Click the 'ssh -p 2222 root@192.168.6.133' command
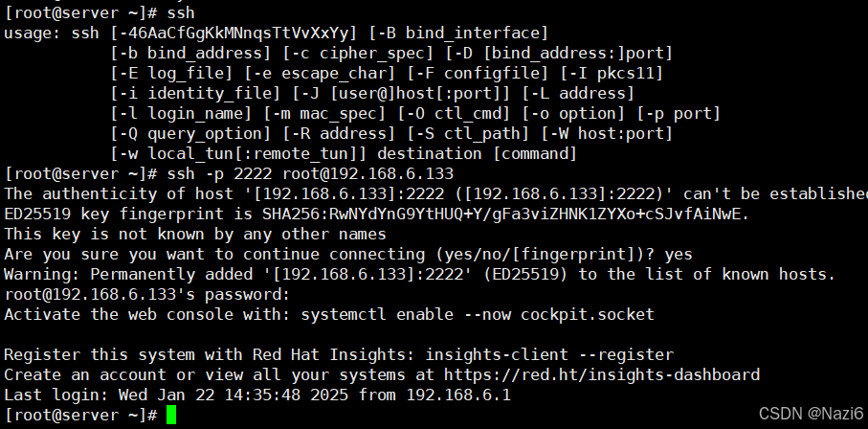This screenshot has width=868, height=429. tap(310, 174)
